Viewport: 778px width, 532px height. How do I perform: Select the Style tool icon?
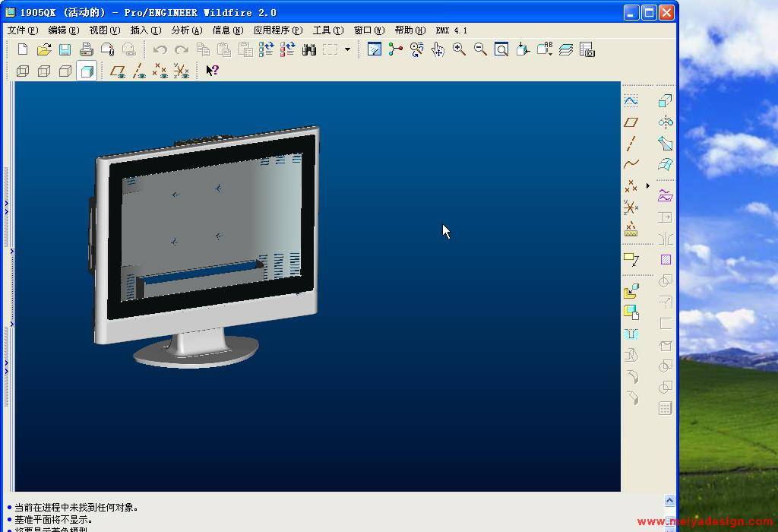666,195
